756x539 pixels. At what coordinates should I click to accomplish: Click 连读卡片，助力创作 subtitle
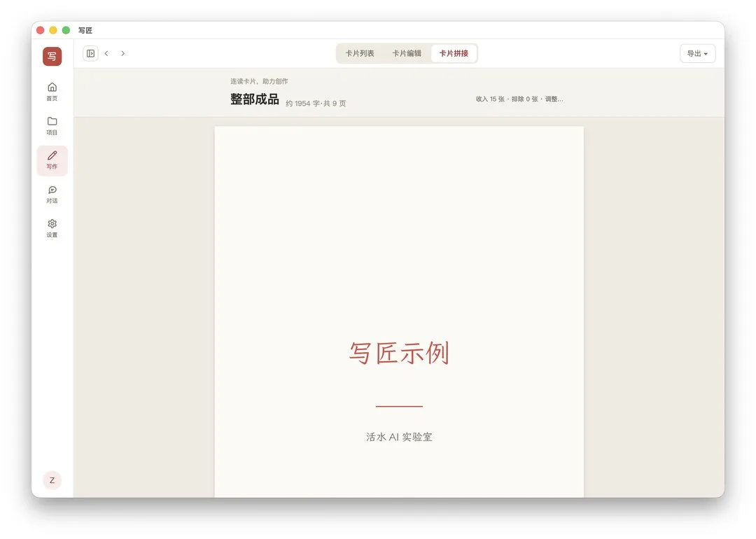pyautogui.click(x=259, y=81)
